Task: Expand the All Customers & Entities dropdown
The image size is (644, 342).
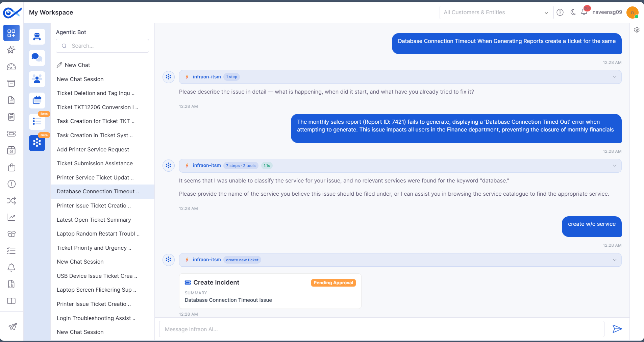Action: click(x=496, y=13)
